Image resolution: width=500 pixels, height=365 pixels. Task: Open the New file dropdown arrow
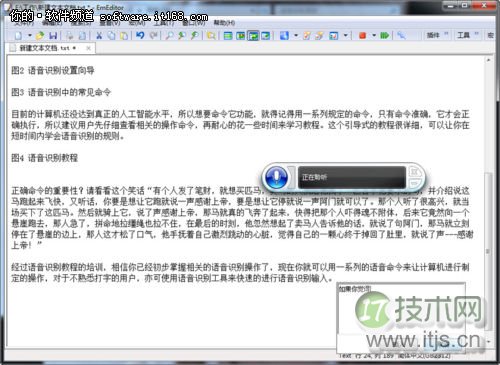[x=30, y=35]
